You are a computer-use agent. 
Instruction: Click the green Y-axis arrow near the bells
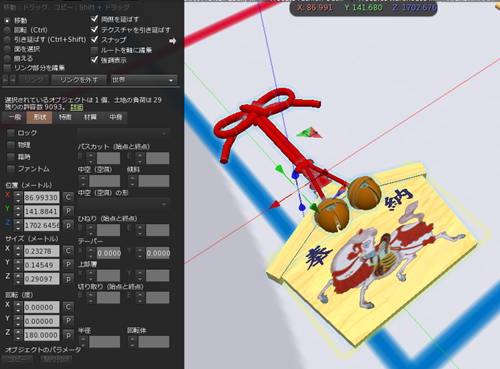click(314, 208)
